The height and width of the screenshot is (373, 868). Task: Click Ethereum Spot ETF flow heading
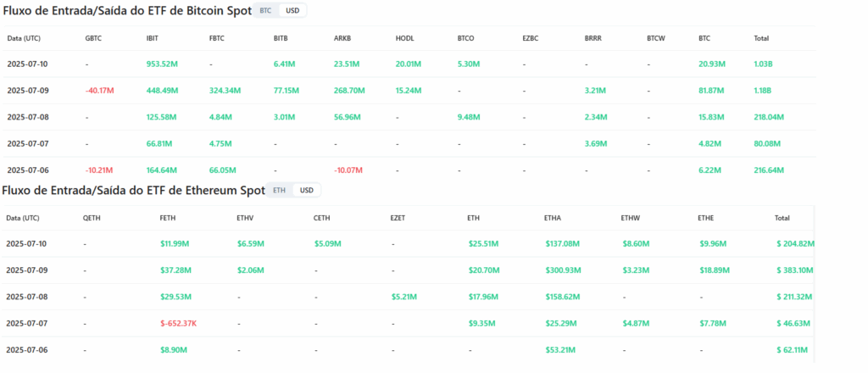click(x=133, y=191)
